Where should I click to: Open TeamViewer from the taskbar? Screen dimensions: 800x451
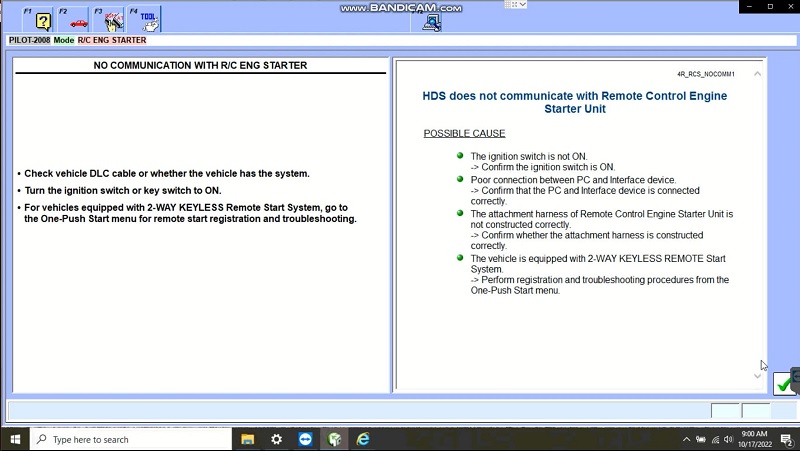tap(305, 439)
